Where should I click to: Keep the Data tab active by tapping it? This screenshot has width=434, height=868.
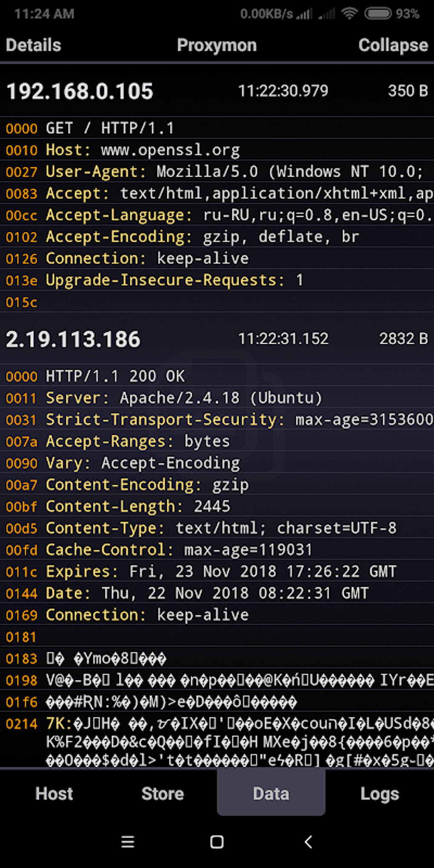[x=271, y=794]
